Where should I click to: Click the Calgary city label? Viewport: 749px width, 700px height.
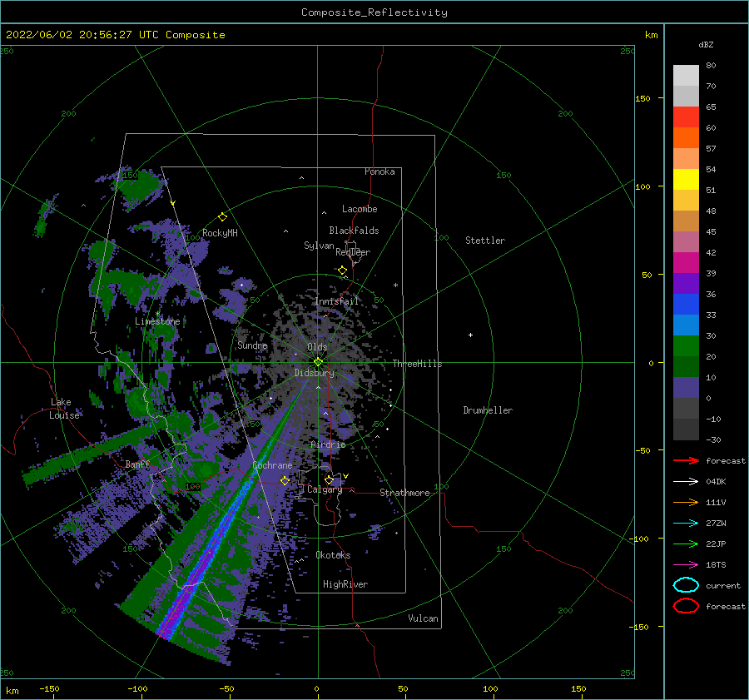pyautogui.click(x=325, y=489)
